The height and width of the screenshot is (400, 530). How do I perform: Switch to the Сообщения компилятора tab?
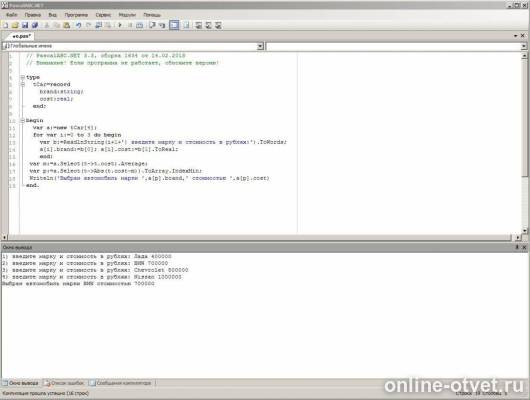(121, 383)
